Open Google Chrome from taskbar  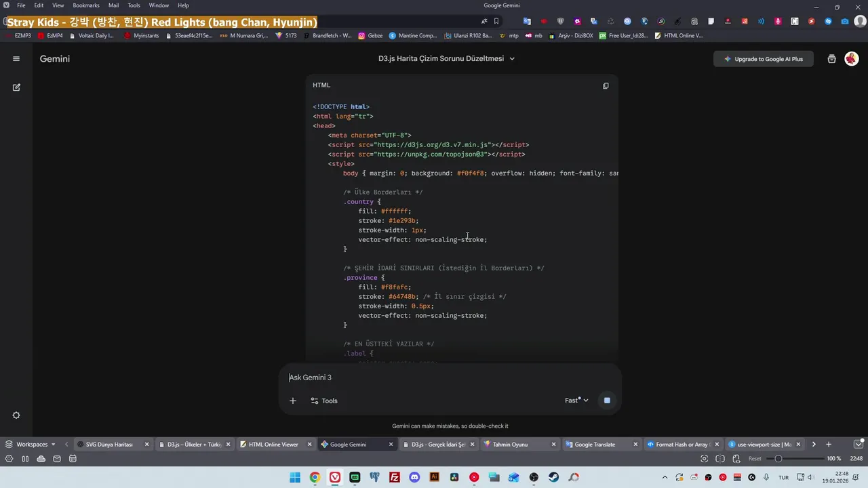(315, 477)
